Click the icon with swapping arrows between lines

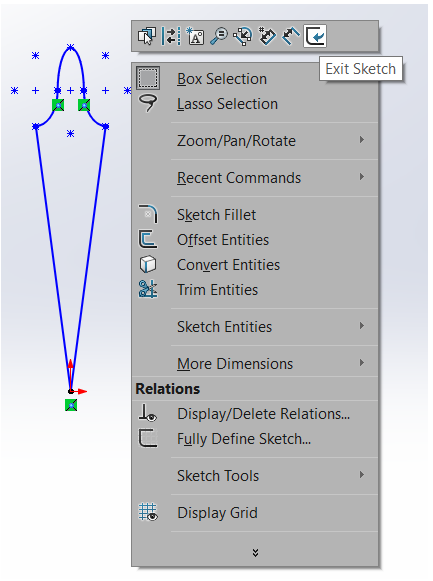tap(171, 36)
